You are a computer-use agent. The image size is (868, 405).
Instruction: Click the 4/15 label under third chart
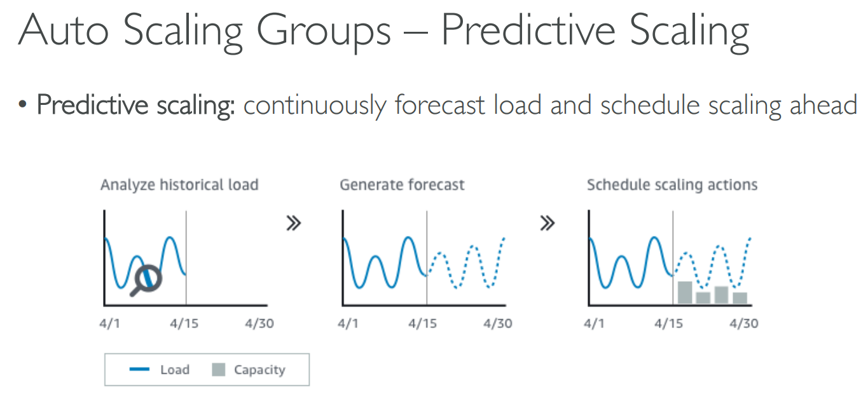[669, 324]
